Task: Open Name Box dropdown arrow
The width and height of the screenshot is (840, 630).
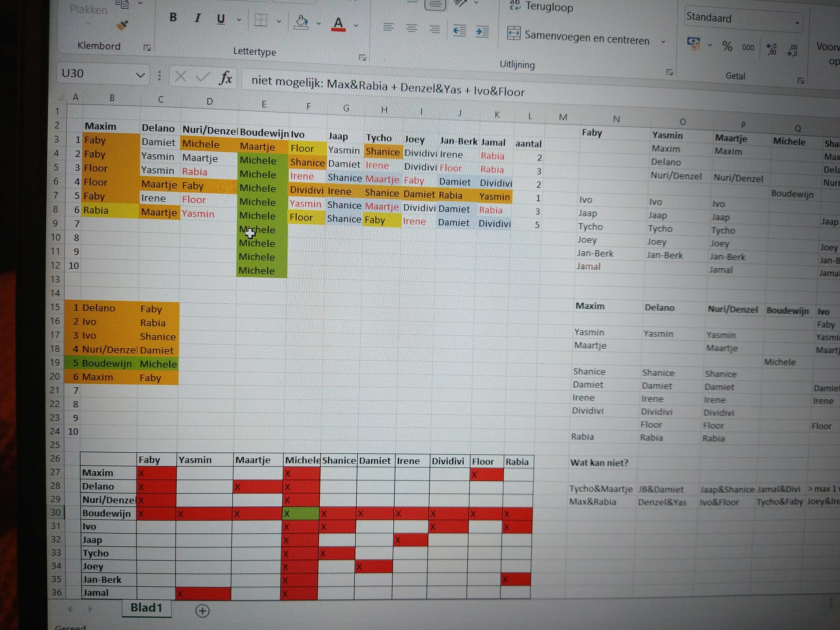Action: (140, 75)
